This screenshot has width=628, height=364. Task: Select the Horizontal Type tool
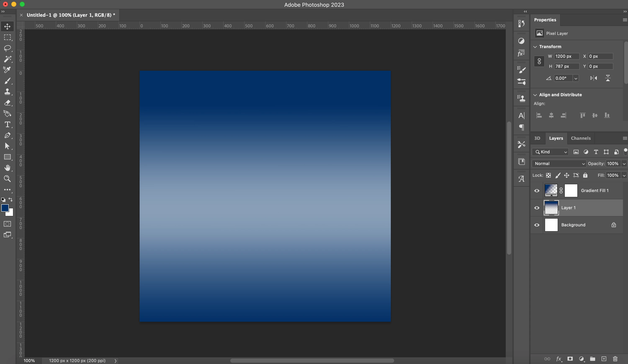tap(7, 124)
